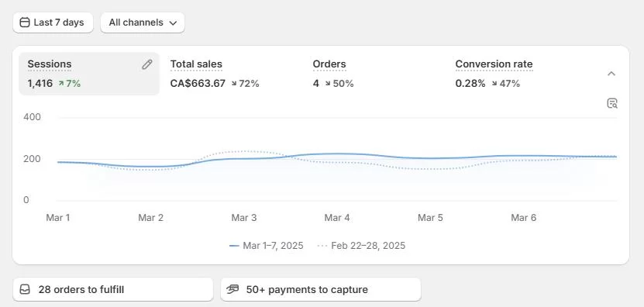Screen dimensions: 644x307
Task: Click the 47% conversion rate decrease indicator
Action: [x=506, y=84]
